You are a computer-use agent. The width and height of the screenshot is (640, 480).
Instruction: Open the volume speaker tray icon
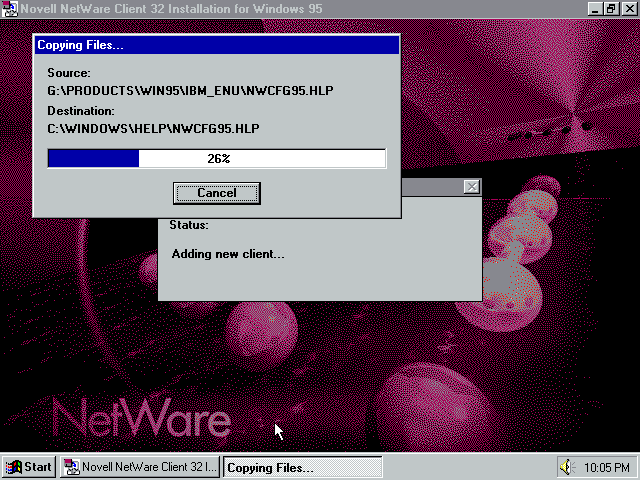(x=567, y=467)
